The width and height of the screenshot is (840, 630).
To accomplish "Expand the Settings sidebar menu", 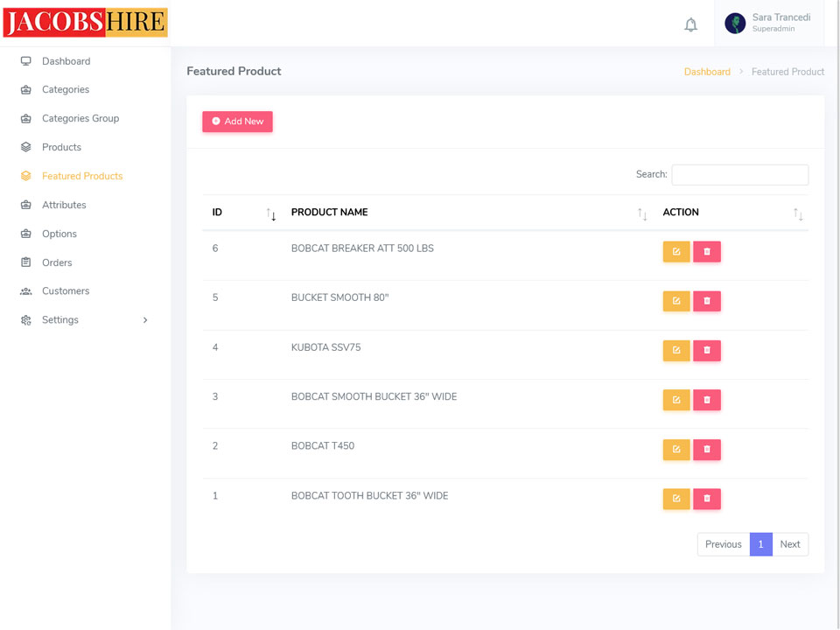I will (85, 320).
